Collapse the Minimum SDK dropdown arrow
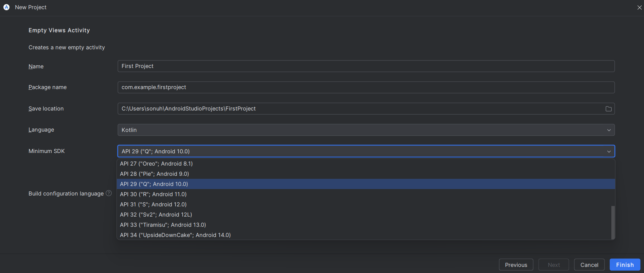Viewport: 644px width, 273px height. (x=609, y=151)
